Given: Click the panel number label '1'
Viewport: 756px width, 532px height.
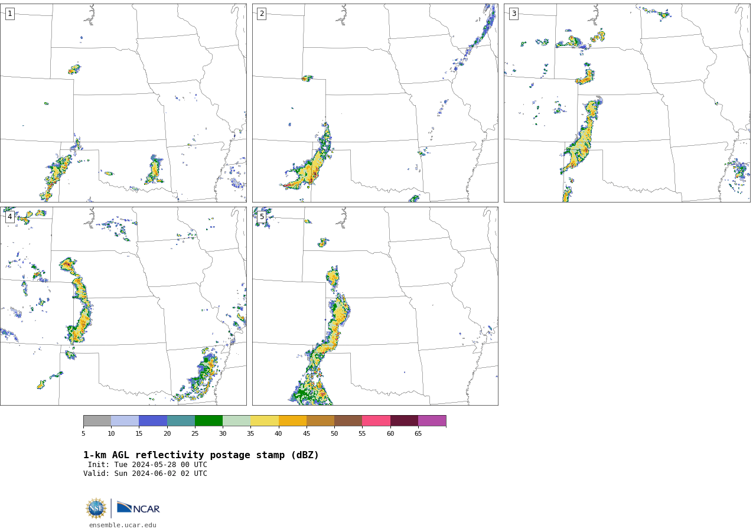Looking at the screenshot, I should (9, 14).
